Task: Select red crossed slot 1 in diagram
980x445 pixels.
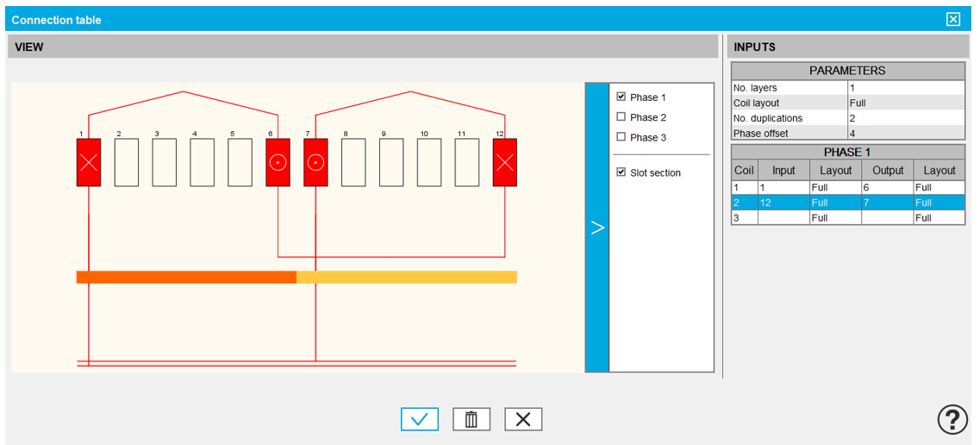Action: [x=89, y=162]
